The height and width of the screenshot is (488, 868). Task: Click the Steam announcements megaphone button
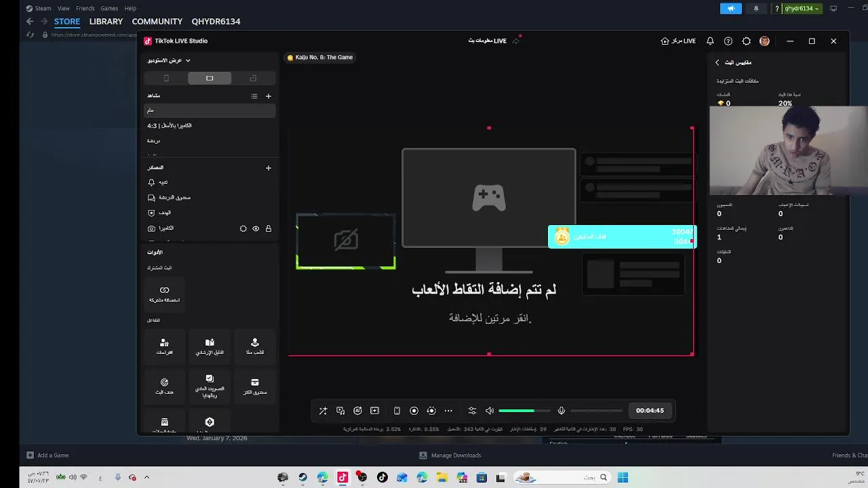[731, 8]
